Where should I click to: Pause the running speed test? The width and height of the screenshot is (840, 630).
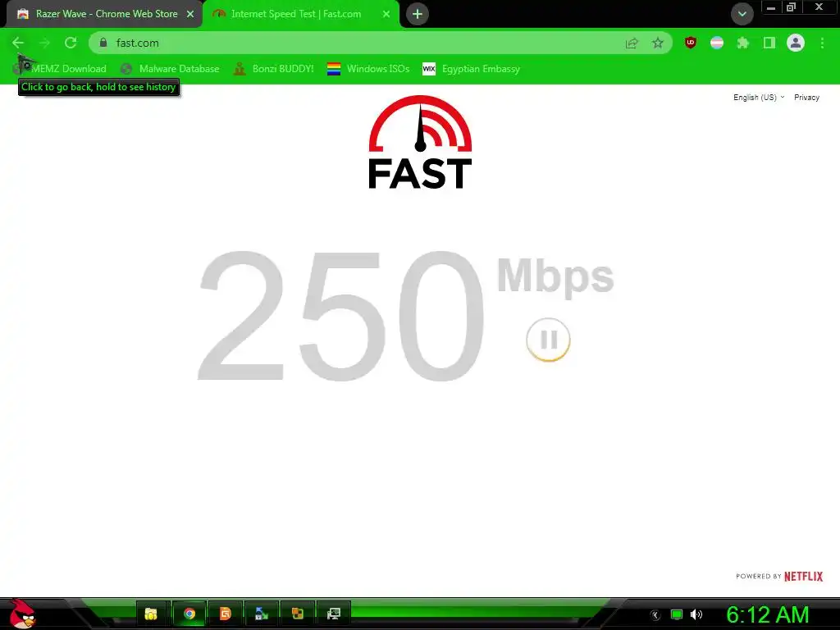[548, 340]
